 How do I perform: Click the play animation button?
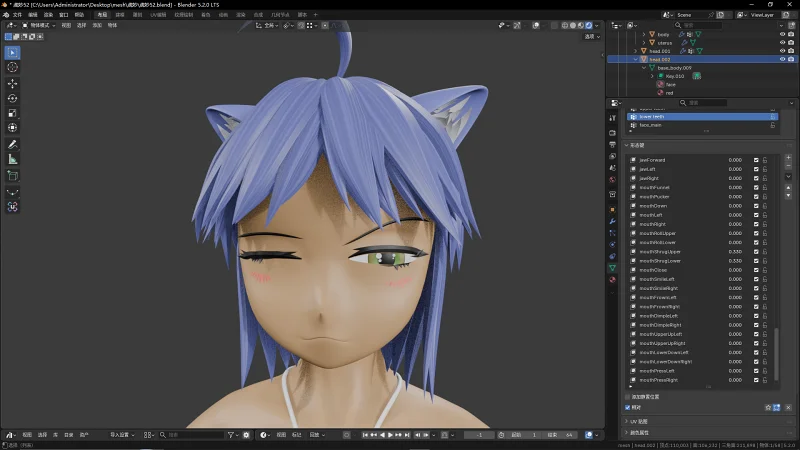[390, 435]
